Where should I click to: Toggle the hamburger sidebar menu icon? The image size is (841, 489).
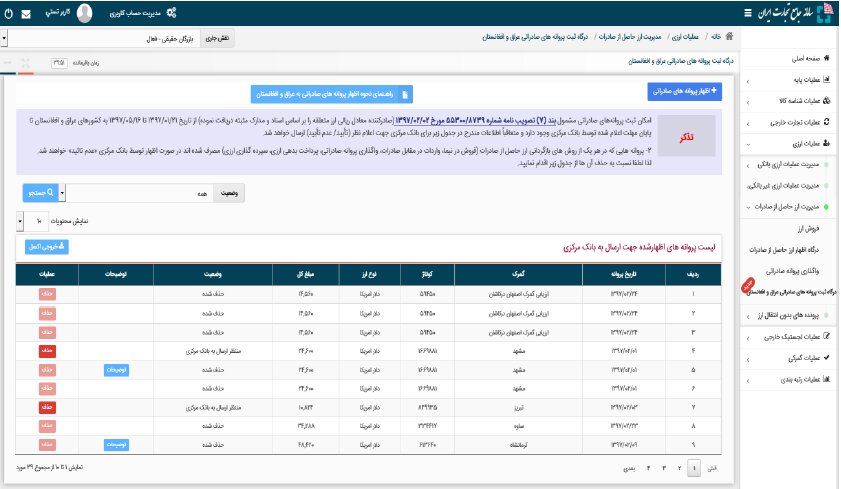point(750,13)
